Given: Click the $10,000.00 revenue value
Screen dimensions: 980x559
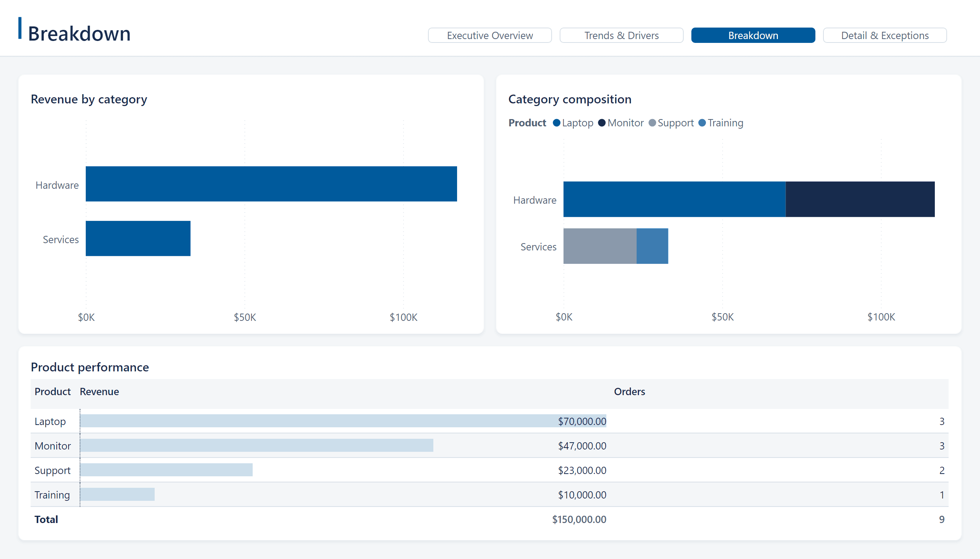Looking at the screenshot, I should (x=582, y=495).
